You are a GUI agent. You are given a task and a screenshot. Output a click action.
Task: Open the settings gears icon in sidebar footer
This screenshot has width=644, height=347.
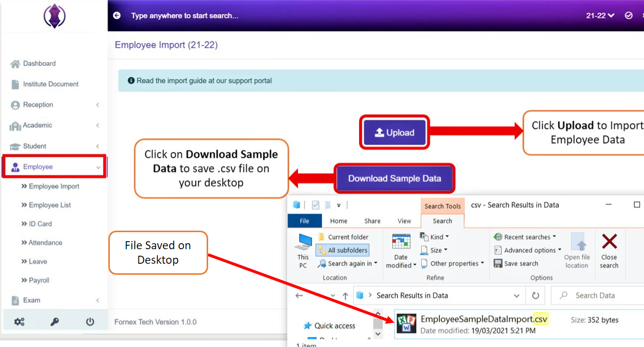pyautogui.click(x=19, y=322)
